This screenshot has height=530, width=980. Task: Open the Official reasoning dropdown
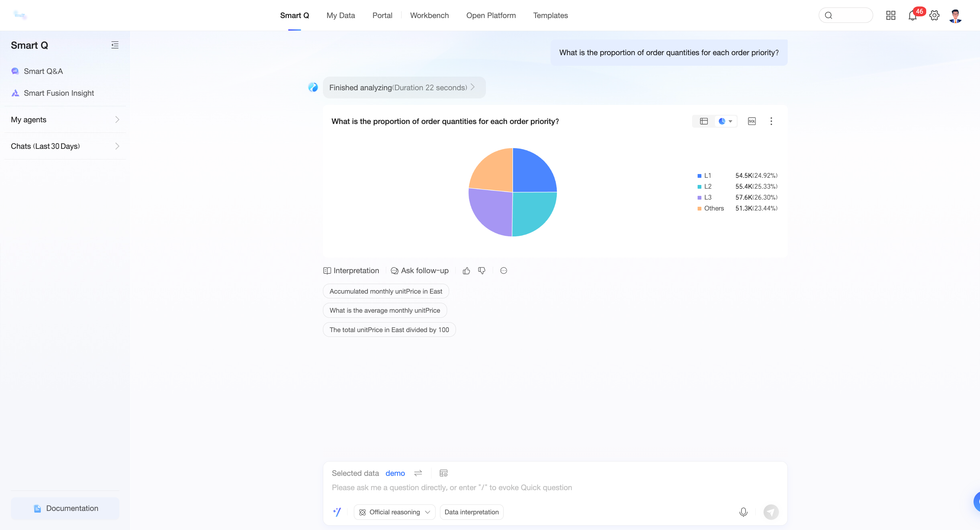(x=394, y=512)
